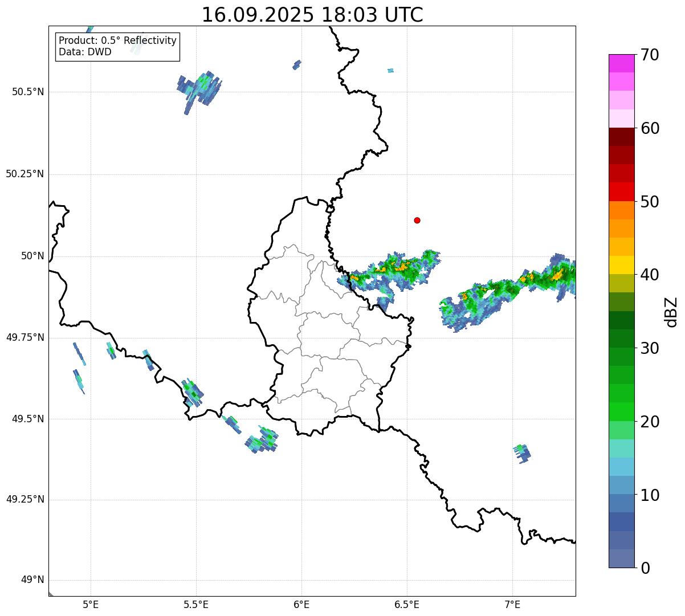Image resolution: width=685 pixels, height=616 pixels.
Task: Click the red station marker dot
Action: pyautogui.click(x=417, y=220)
